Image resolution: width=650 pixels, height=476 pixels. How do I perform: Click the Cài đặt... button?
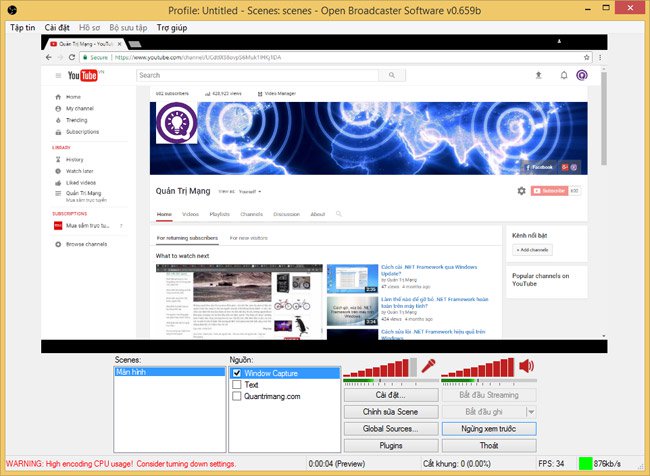pos(391,395)
